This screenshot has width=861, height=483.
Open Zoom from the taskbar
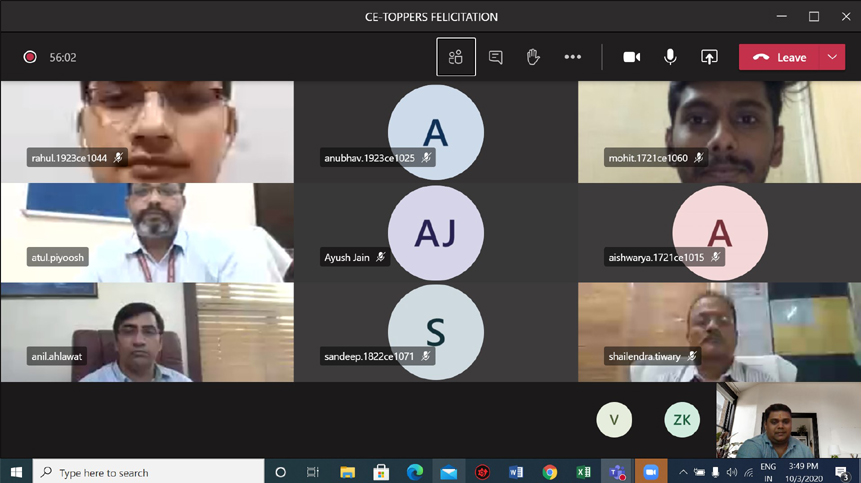(x=651, y=472)
